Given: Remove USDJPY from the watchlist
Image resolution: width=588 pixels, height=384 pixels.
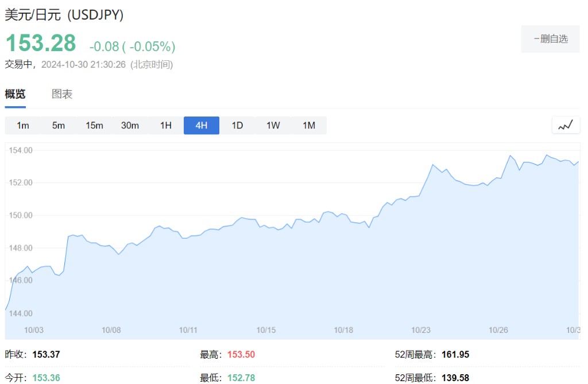Looking at the screenshot, I should pos(550,39).
